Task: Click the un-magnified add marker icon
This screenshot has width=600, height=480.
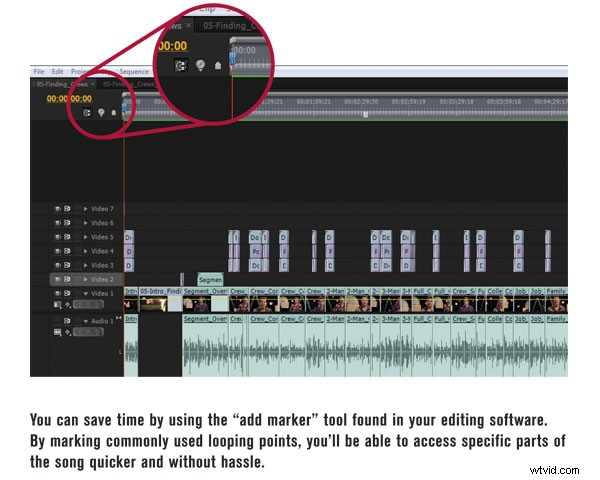Action: coord(114,113)
